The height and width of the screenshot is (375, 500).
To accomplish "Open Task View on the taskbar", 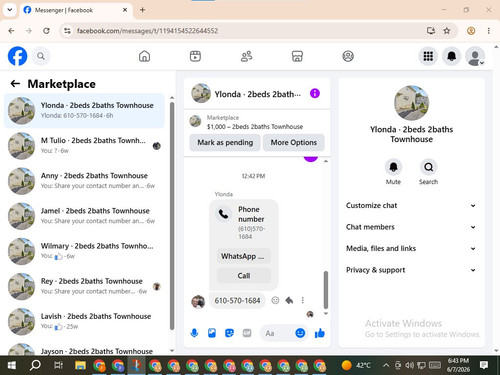I will pyautogui.click(x=58, y=365).
